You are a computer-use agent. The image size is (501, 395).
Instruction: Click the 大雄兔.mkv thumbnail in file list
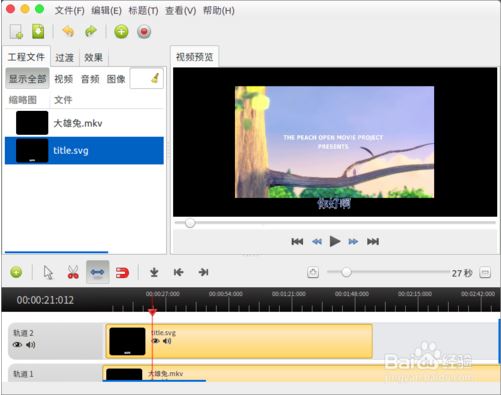point(32,123)
